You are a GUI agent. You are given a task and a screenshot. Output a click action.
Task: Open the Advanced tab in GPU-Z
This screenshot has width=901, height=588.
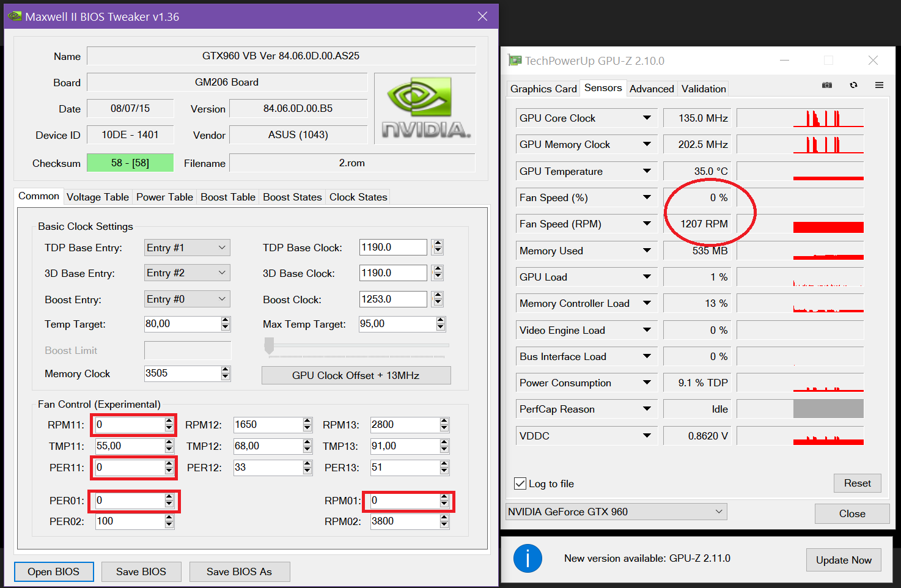652,89
